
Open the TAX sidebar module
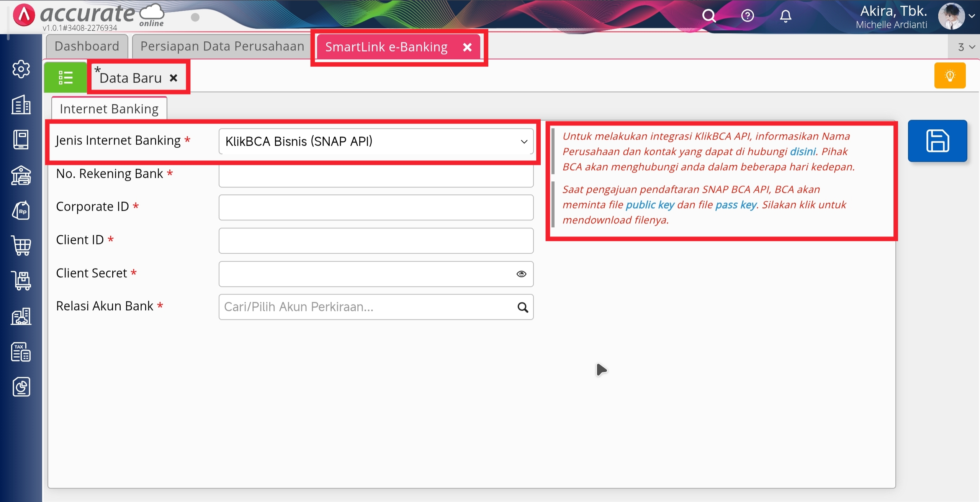click(x=21, y=352)
